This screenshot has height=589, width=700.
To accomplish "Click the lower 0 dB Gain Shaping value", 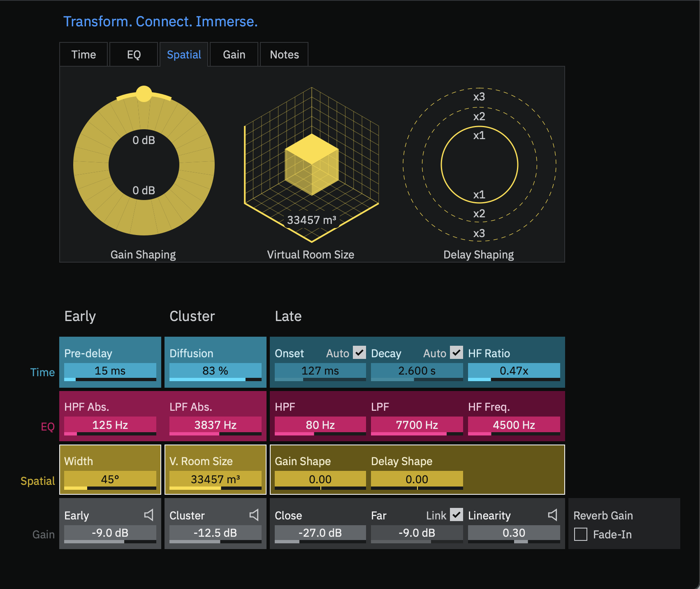I will (144, 190).
